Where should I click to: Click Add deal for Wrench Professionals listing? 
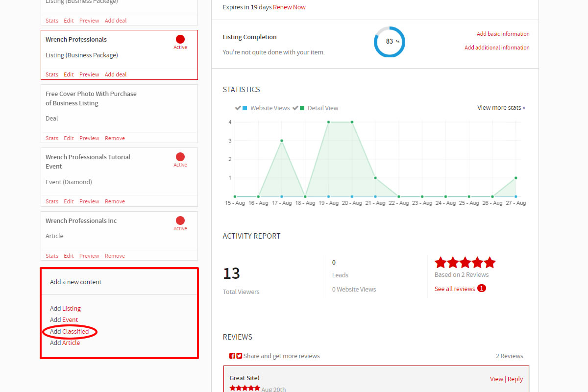[x=116, y=74]
